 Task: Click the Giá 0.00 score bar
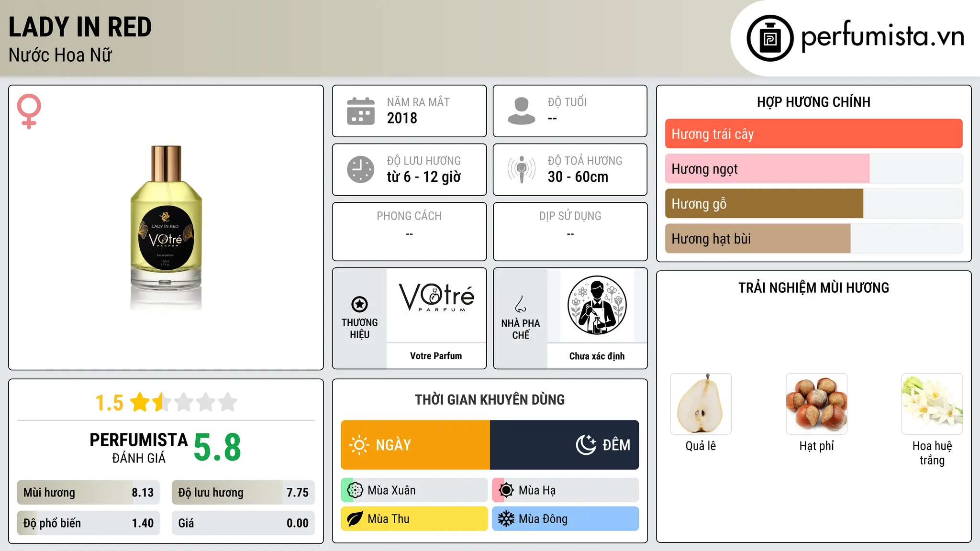point(243,523)
